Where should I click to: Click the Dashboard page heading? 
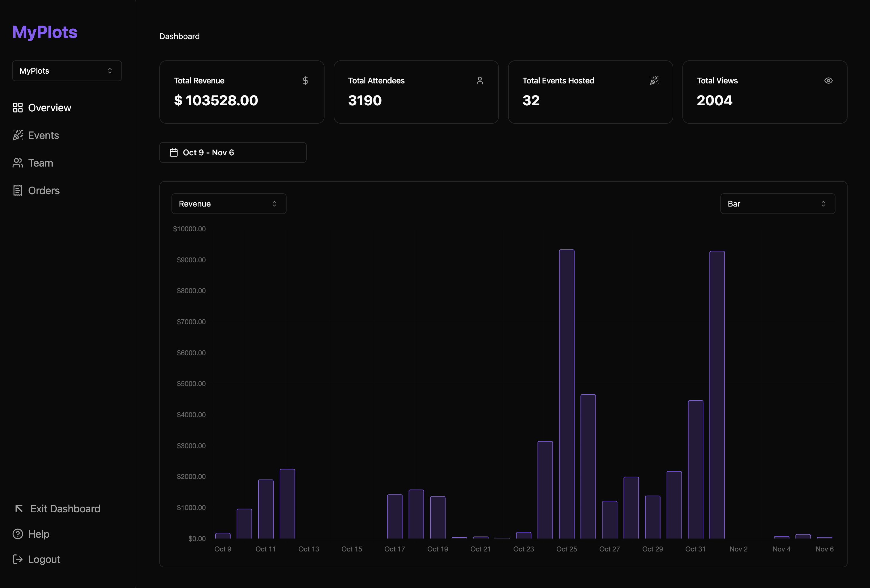pos(179,36)
